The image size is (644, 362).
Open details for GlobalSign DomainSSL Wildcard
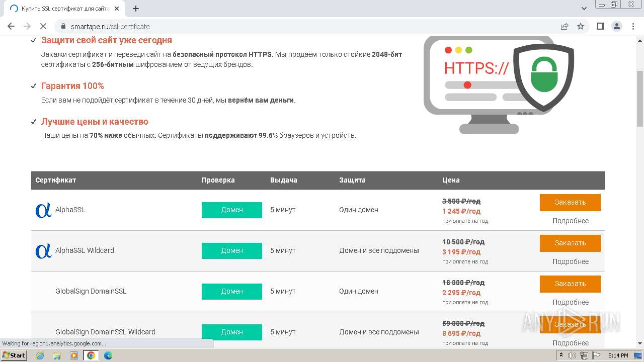coord(570,343)
